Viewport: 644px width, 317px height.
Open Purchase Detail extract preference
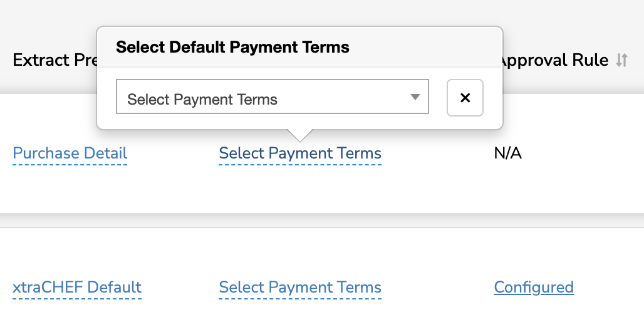coord(70,153)
